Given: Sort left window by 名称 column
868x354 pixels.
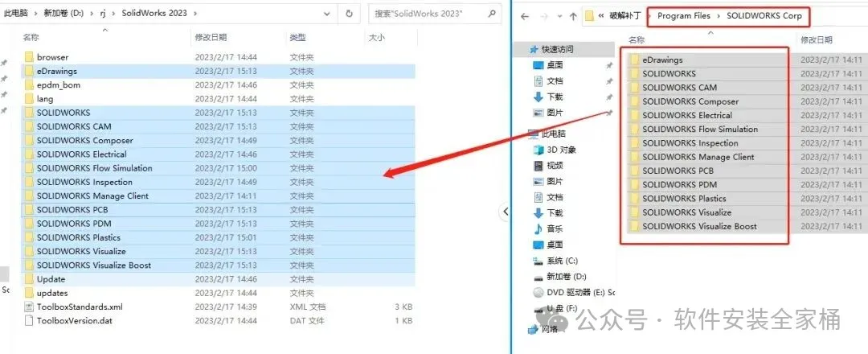Looking at the screenshot, I should (x=31, y=37).
